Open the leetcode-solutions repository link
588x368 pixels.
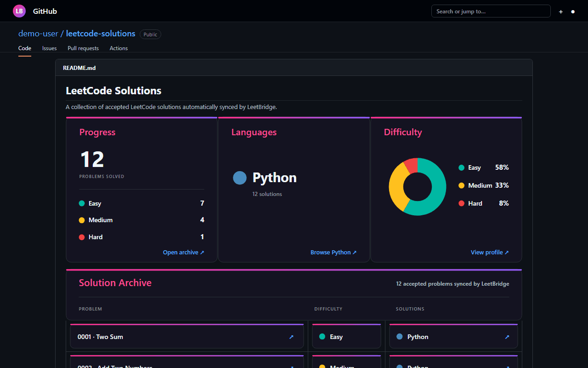click(x=101, y=34)
